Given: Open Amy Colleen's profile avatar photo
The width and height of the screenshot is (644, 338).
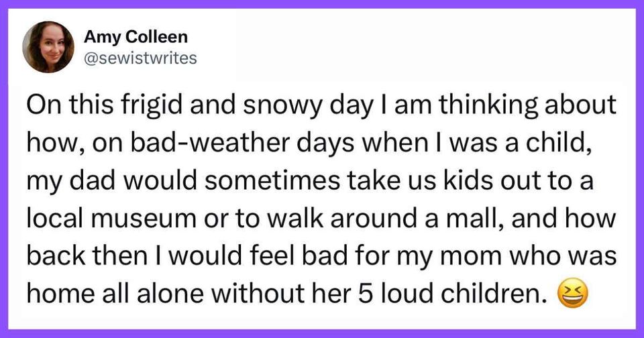Looking at the screenshot, I should tap(48, 47).
